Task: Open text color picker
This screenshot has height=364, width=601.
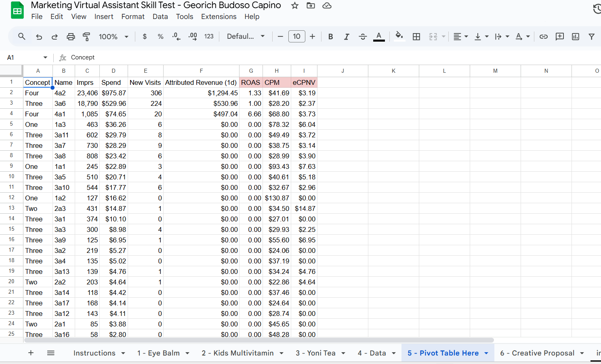Action: (379, 37)
